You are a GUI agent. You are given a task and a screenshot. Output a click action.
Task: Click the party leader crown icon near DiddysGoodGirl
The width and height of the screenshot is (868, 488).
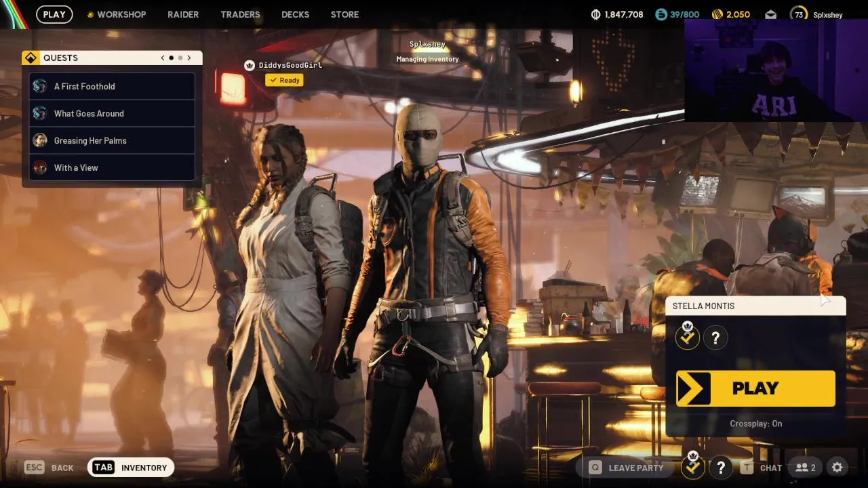pyautogui.click(x=249, y=65)
